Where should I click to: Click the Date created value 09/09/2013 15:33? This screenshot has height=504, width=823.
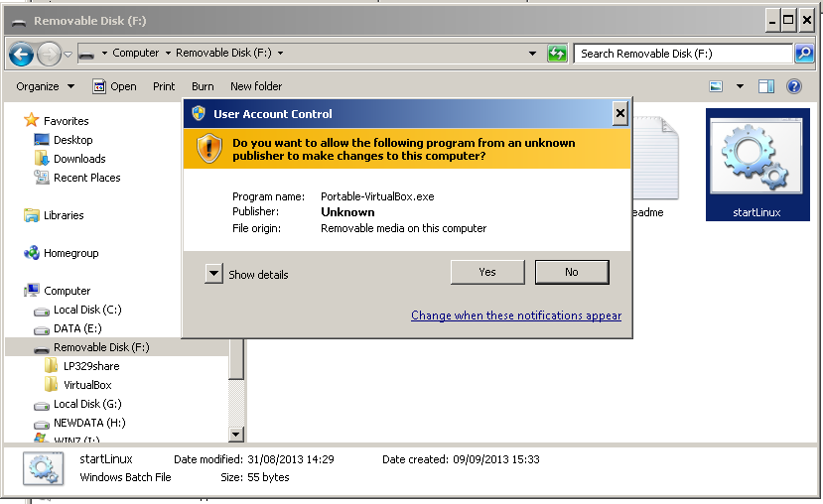tap(496, 459)
